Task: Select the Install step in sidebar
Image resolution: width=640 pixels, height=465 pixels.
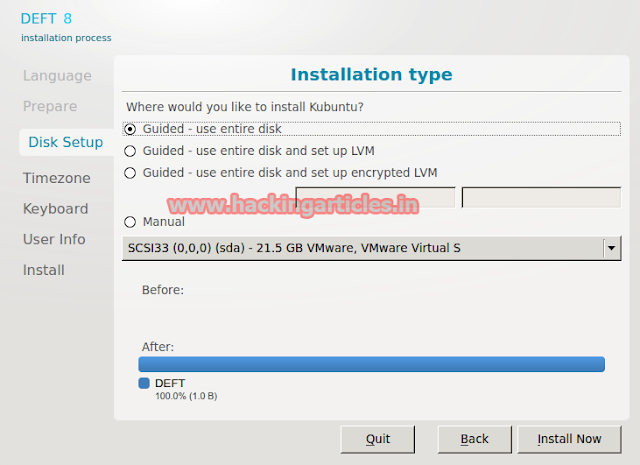Action: [x=44, y=270]
